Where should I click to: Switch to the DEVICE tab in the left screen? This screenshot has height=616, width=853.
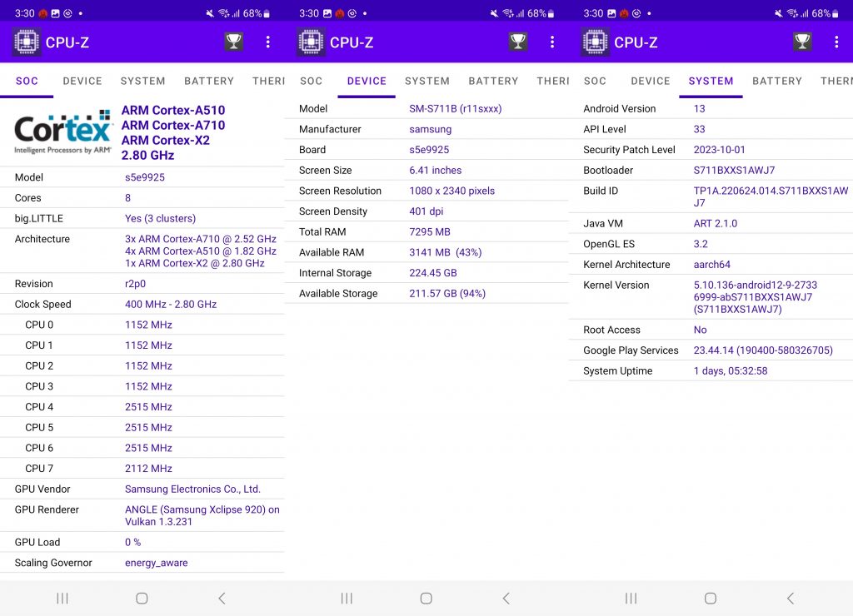point(82,81)
